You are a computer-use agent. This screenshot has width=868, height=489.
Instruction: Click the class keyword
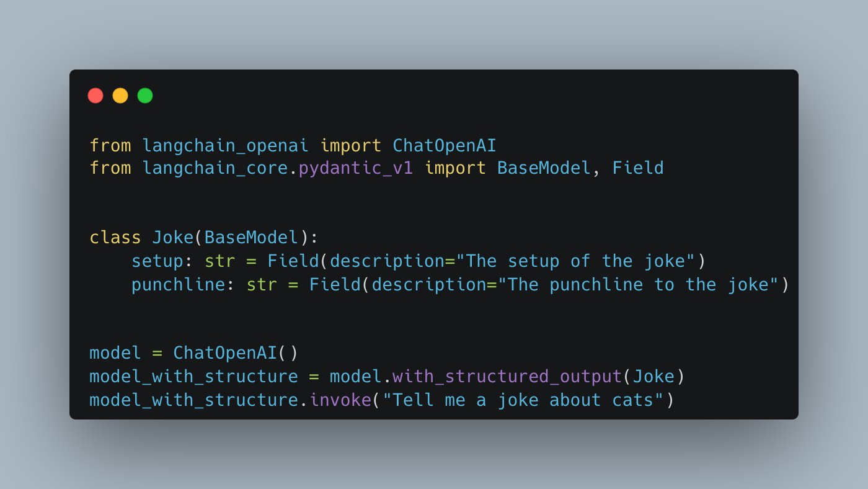coord(115,238)
